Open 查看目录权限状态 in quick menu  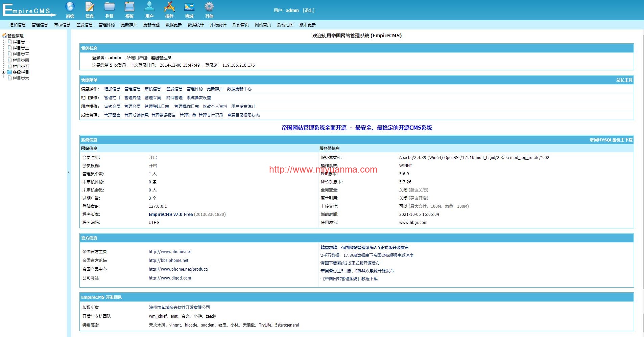pos(243,115)
